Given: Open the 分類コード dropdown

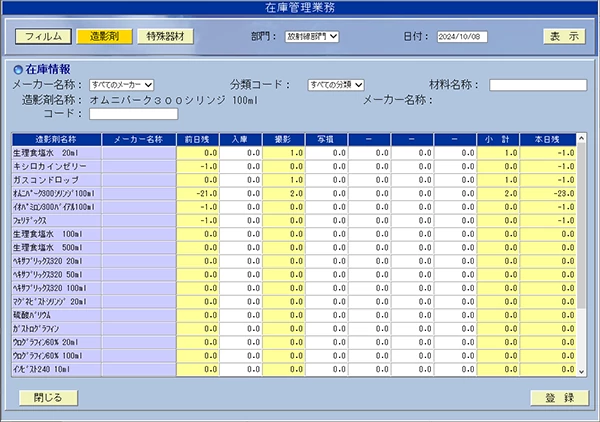Looking at the screenshot, I should pos(336,85).
